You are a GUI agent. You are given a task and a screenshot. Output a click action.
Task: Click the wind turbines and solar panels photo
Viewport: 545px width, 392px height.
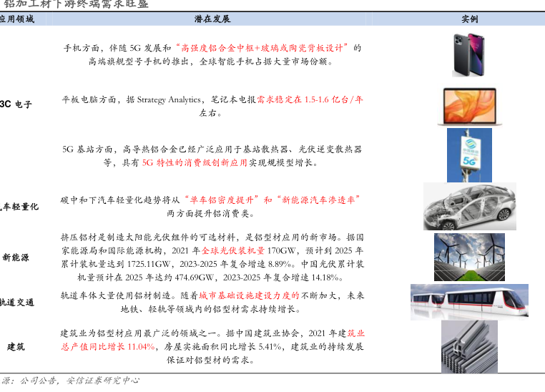pyautogui.click(x=469, y=257)
